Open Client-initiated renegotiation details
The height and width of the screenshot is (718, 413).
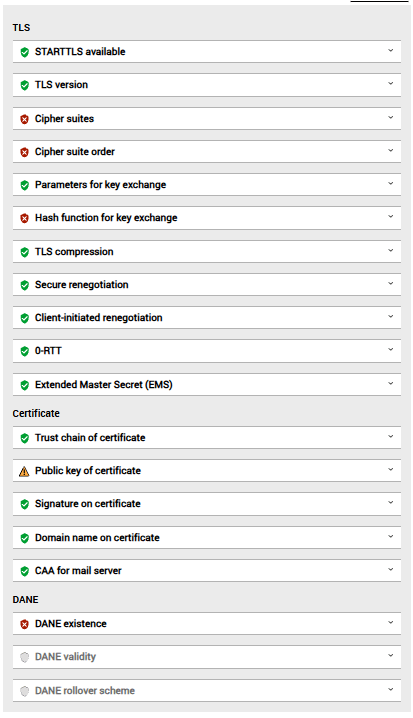(207, 317)
